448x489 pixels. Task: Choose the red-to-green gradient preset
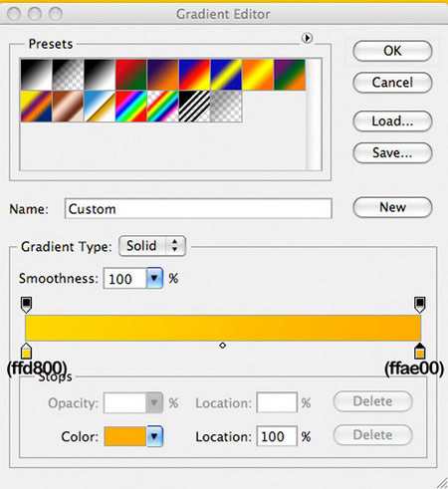[131, 75]
